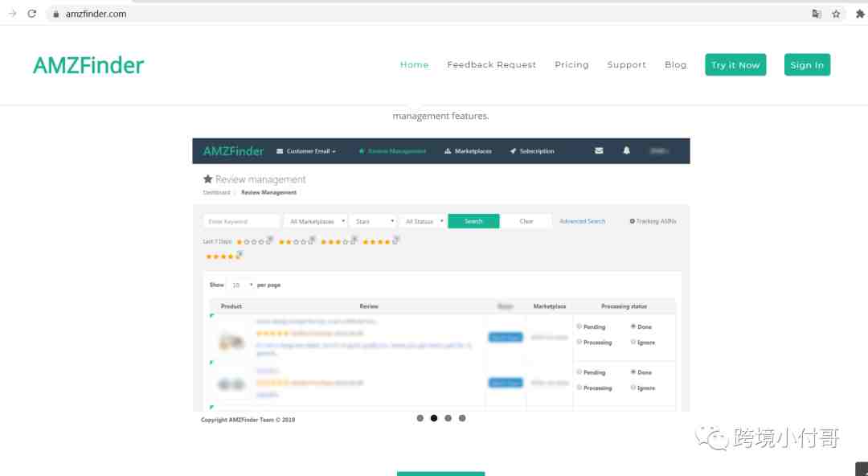
Task: Click the Review management star icon
Action: [207, 179]
